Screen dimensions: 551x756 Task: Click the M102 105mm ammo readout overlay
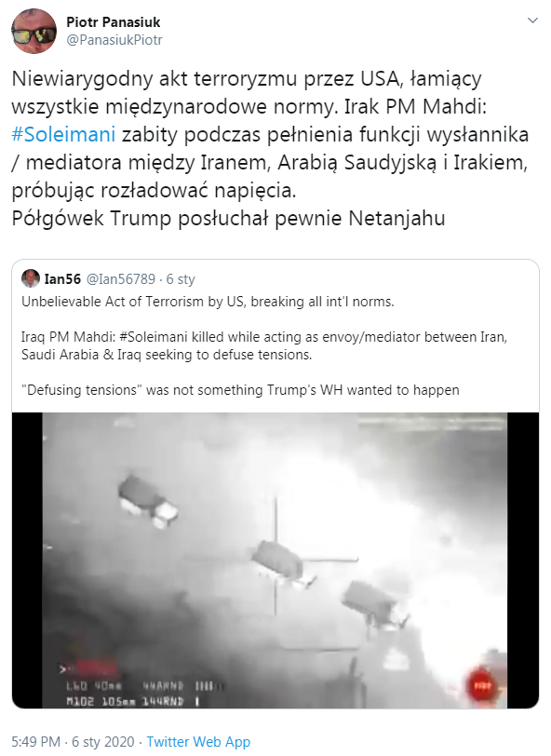(132, 701)
